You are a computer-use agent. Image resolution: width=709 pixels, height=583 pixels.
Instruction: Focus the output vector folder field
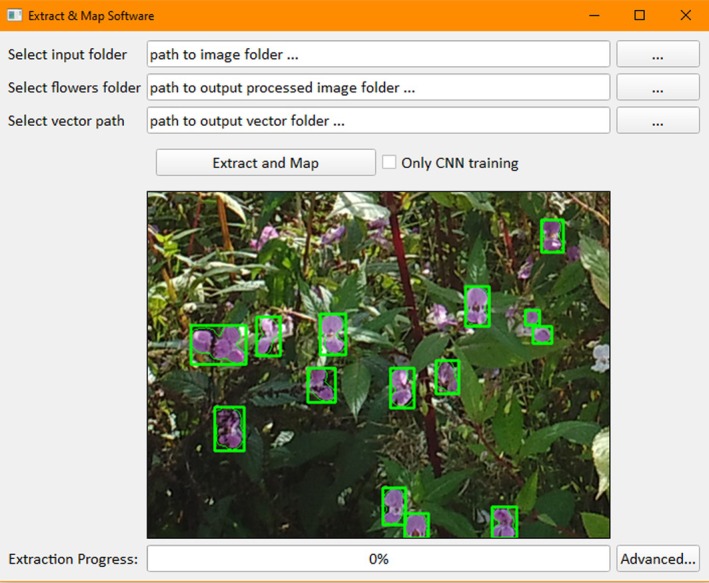[378, 120]
